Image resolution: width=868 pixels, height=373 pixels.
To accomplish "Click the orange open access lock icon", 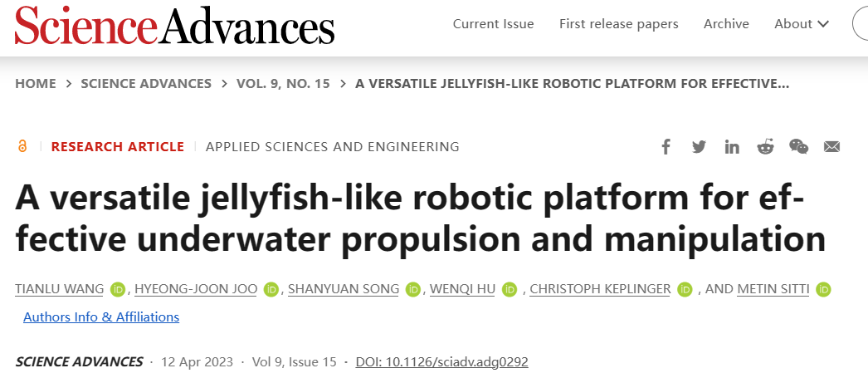I will pos(22,146).
